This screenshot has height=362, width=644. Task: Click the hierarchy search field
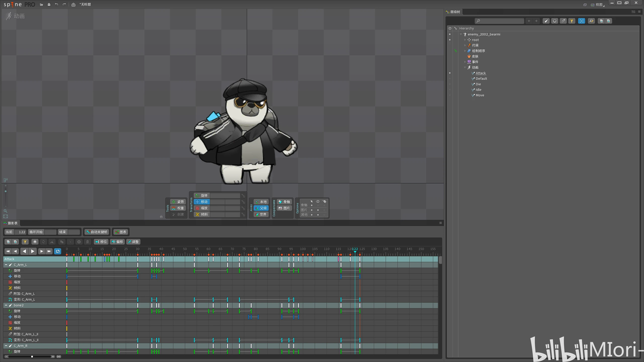coord(499,21)
